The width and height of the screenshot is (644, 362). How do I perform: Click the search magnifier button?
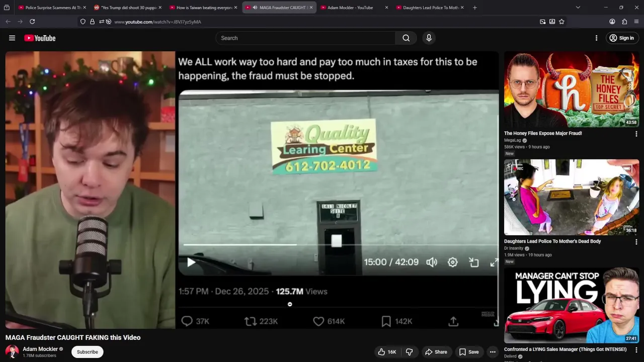(x=406, y=38)
